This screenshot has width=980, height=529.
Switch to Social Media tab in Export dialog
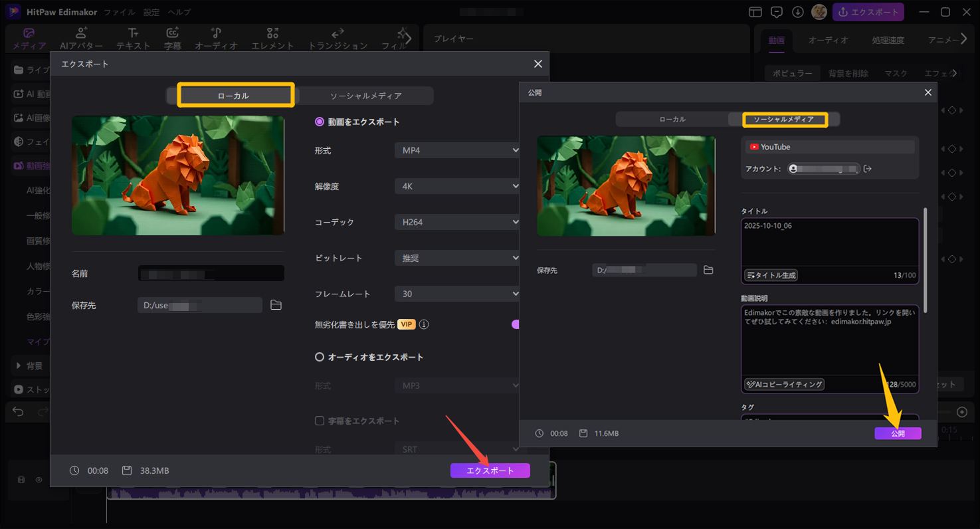click(365, 96)
